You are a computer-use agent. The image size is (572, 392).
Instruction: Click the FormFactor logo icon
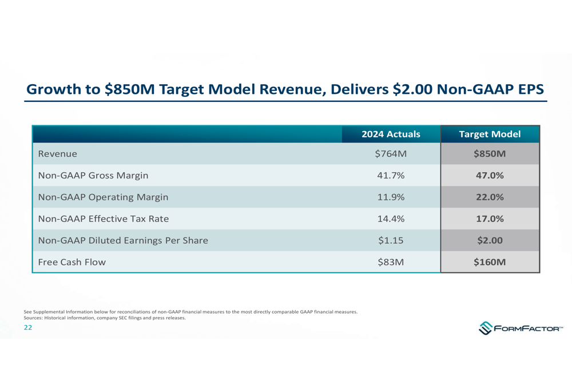click(486, 328)
